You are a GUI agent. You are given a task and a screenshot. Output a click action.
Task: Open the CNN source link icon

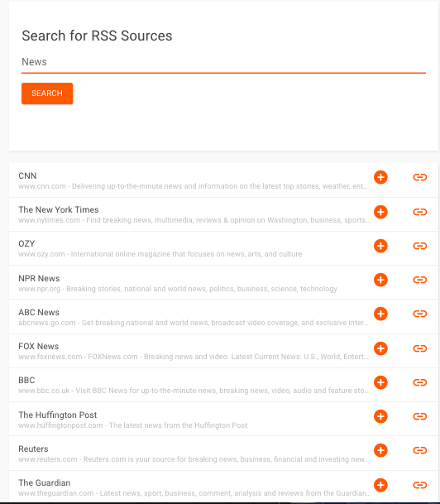coord(420,177)
